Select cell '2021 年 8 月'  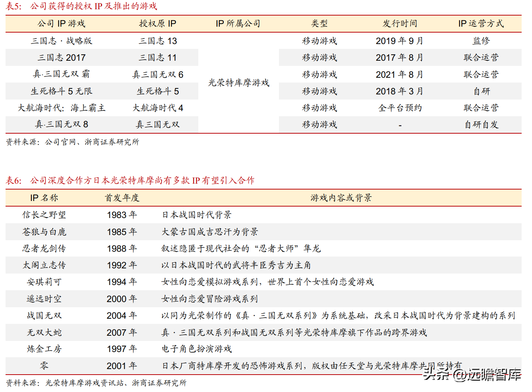tap(400, 74)
